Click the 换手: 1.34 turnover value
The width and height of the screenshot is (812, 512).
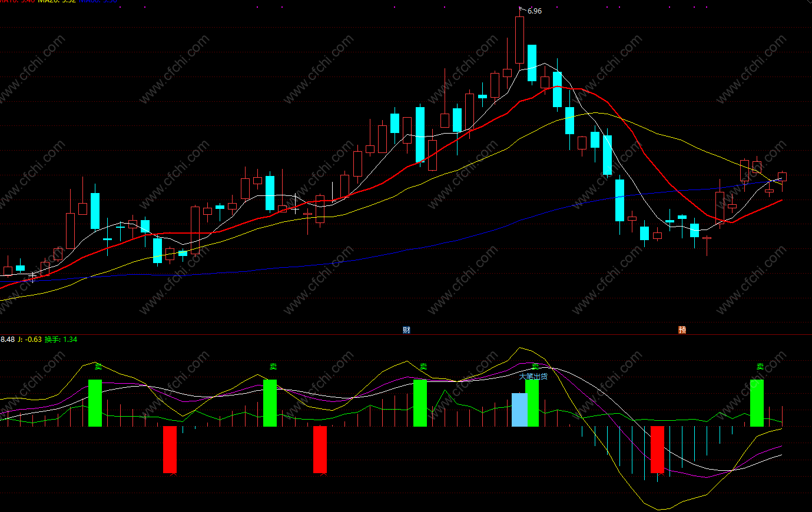[x=61, y=340]
